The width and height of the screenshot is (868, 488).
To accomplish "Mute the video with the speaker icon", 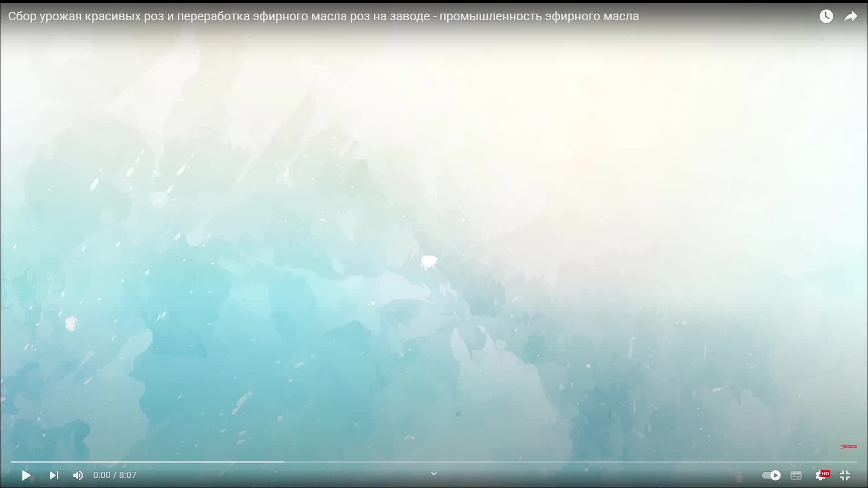I will pyautogui.click(x=78, y=475).
